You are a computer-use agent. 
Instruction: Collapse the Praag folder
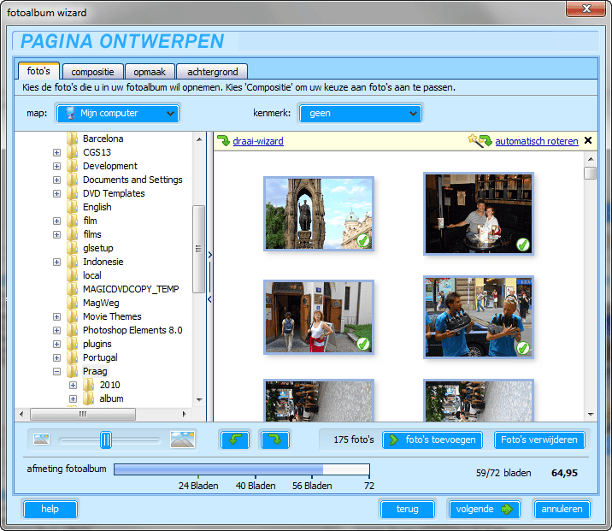pos(57,371)
